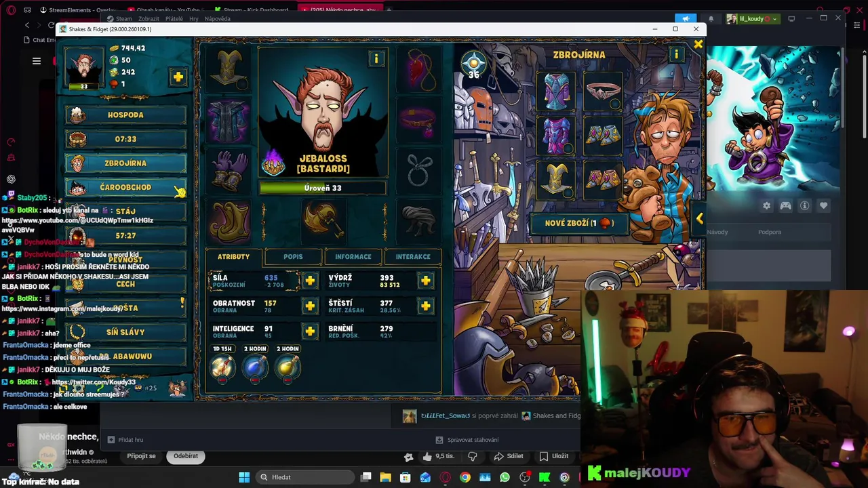Open Steam game info icon

click(804, 206)
